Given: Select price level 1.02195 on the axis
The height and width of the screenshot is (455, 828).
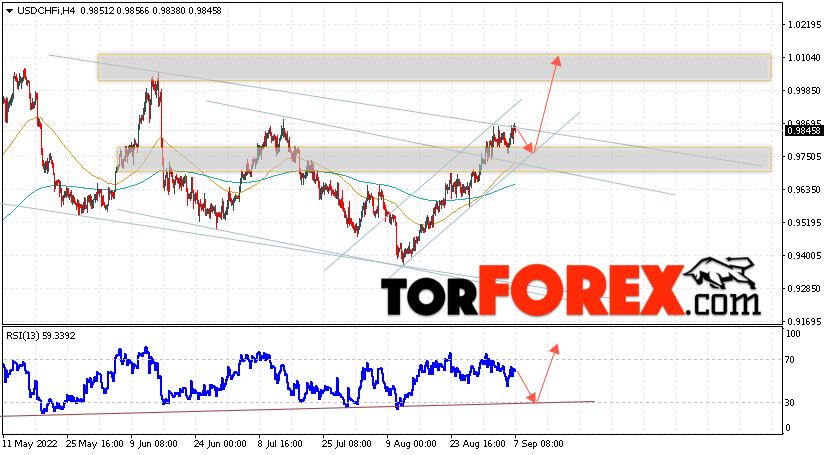Looking at the screenshot, I should click(x=804, y=24).
